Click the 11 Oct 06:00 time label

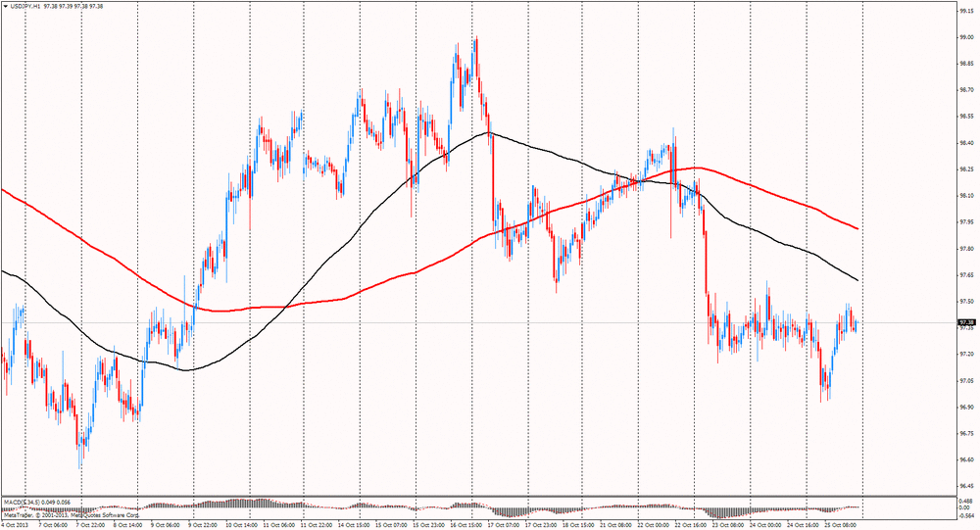pos(278,526)
